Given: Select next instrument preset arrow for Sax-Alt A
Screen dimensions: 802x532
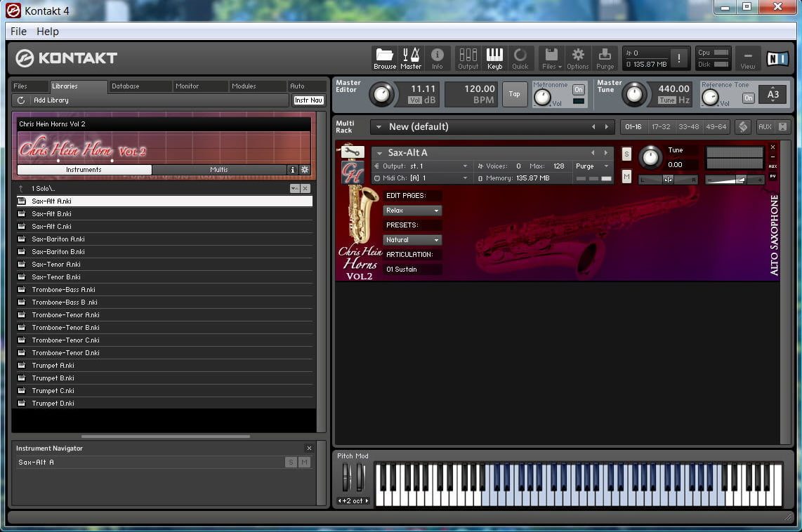Looking at the screenshot, I should point(606,152).
